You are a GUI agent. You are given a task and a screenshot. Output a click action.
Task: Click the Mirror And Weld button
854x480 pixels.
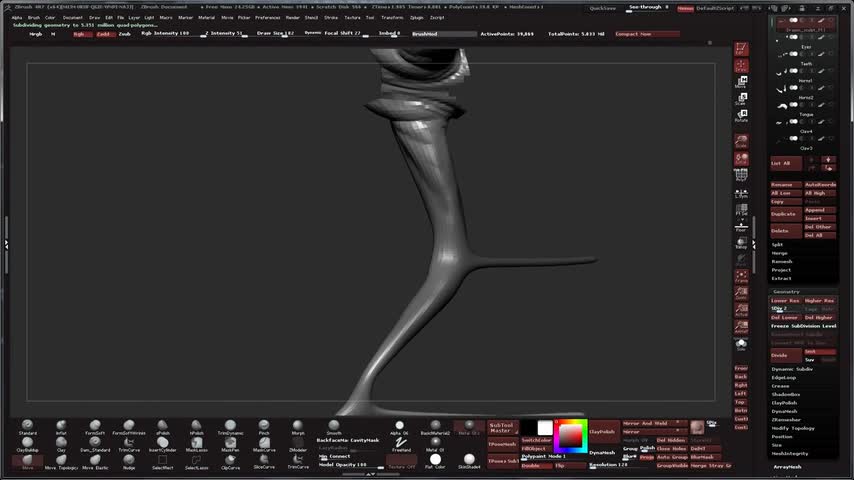655,423
